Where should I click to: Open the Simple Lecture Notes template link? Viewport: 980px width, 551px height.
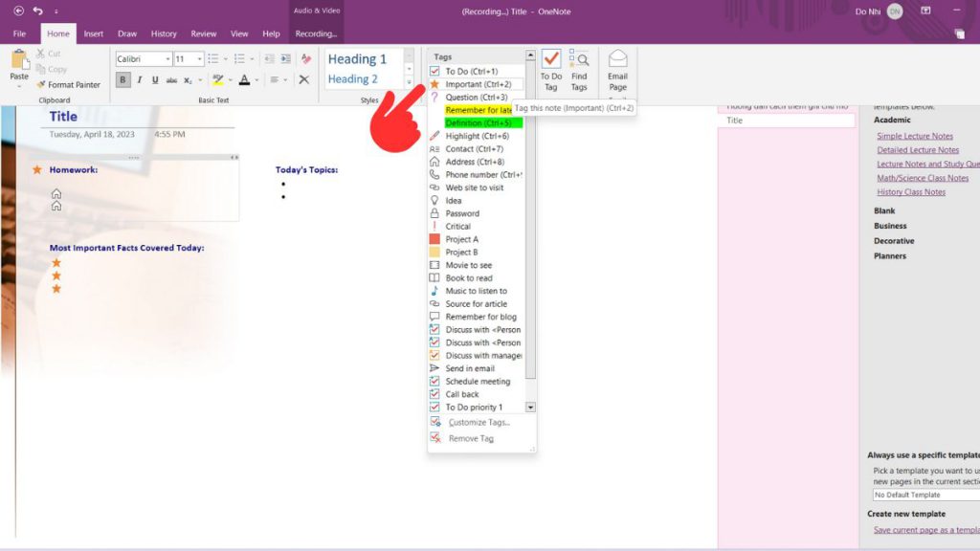[915, 136]
